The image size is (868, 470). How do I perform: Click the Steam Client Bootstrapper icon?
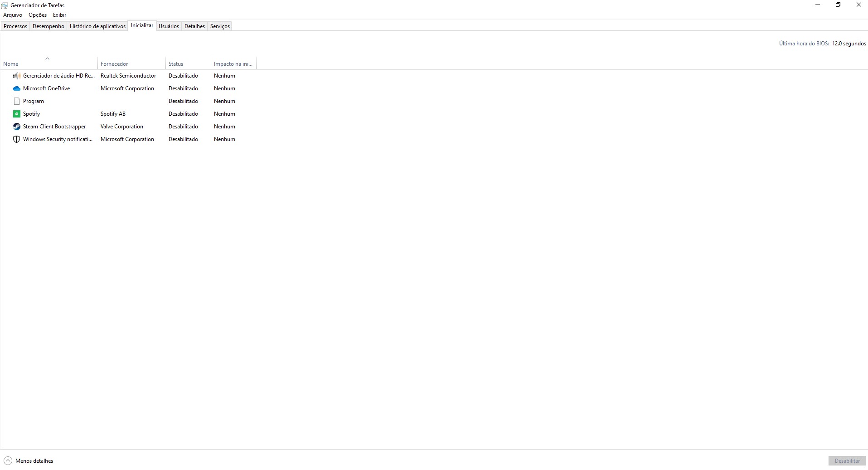point(17,127)
